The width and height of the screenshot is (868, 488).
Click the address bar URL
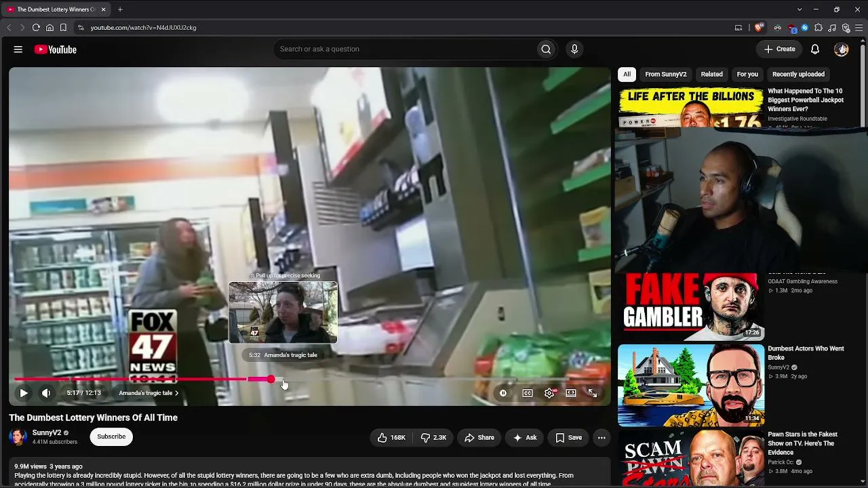pos(143,28)
